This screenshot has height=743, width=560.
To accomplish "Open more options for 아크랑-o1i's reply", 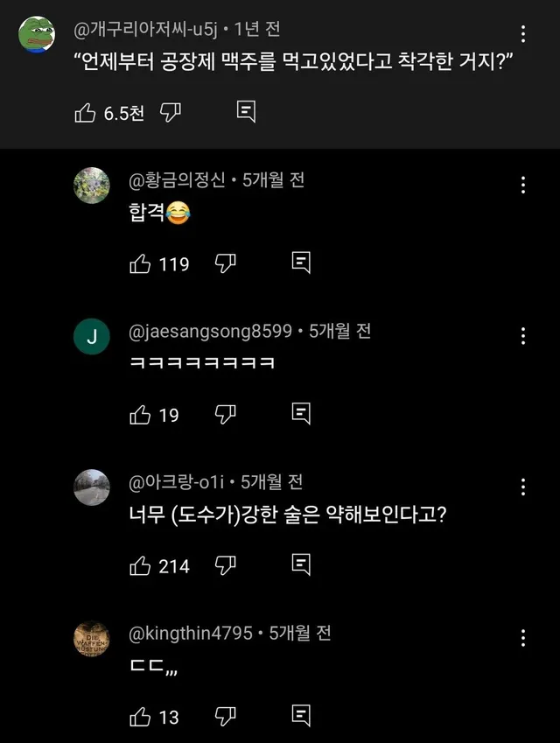I will tap(523, 487).
